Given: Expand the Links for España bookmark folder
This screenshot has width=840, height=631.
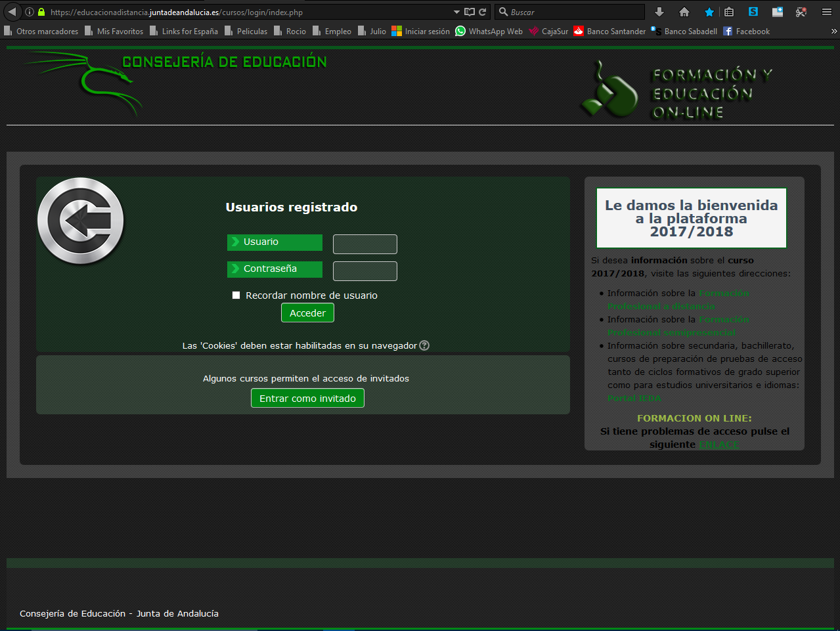Looking at the screenshot, I should click(x=184, y=31).
